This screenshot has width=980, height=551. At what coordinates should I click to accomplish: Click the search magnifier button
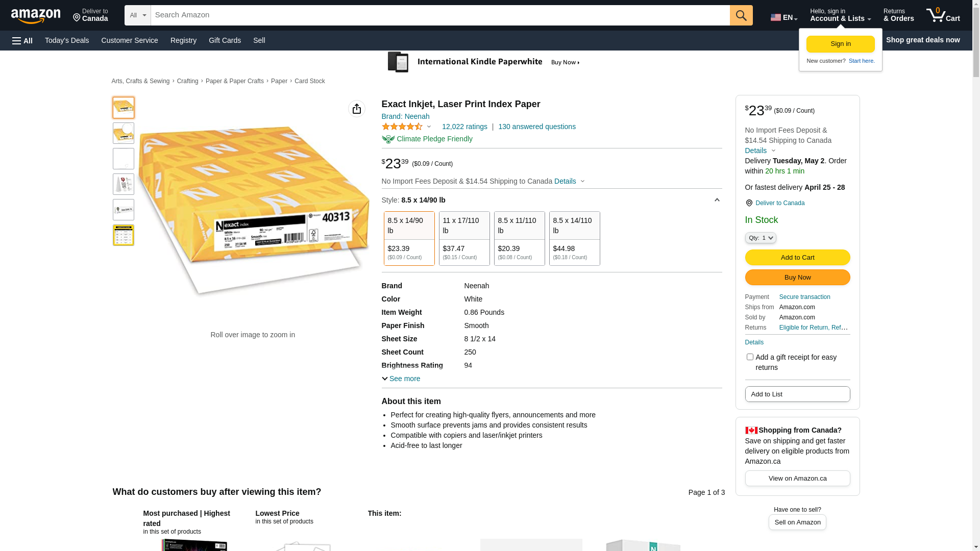point(741,15)
